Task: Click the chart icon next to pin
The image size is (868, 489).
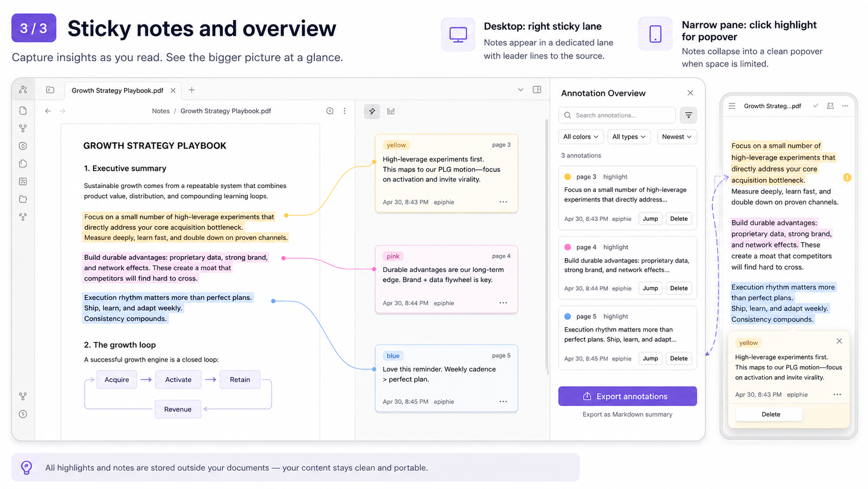Action: coord(391,111)
